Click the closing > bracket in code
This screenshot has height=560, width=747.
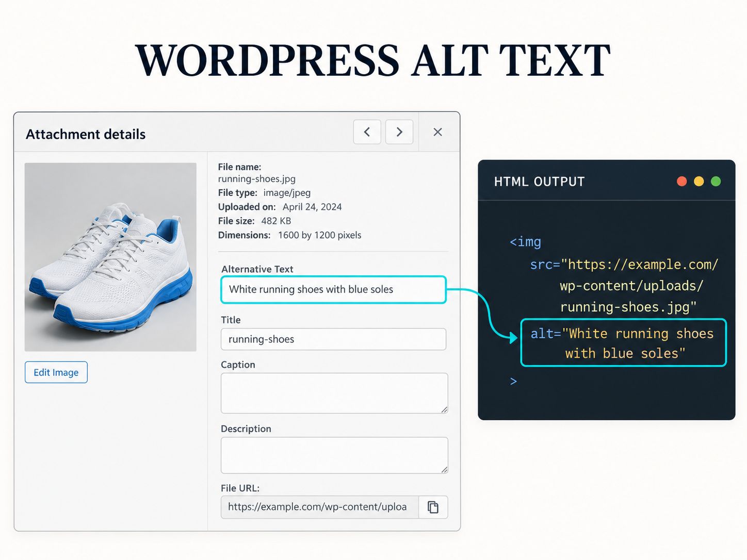click(513, 381)
